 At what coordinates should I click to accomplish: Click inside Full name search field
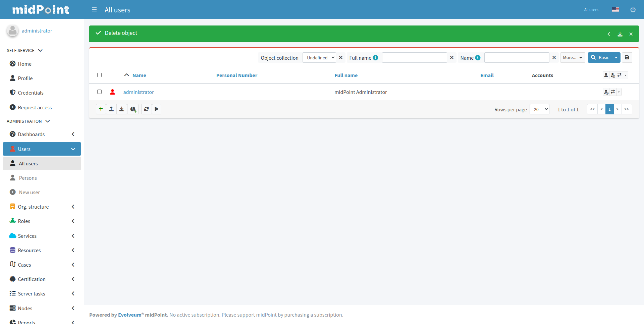(414, 58)
